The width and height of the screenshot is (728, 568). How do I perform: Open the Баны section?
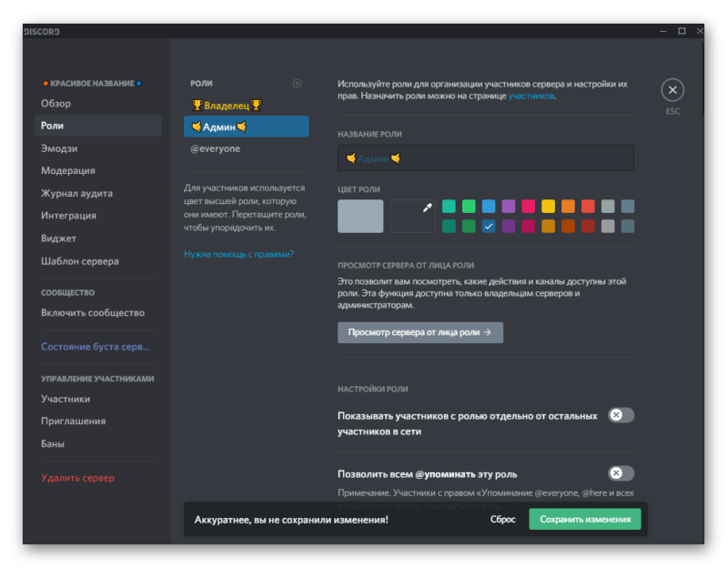98,443
